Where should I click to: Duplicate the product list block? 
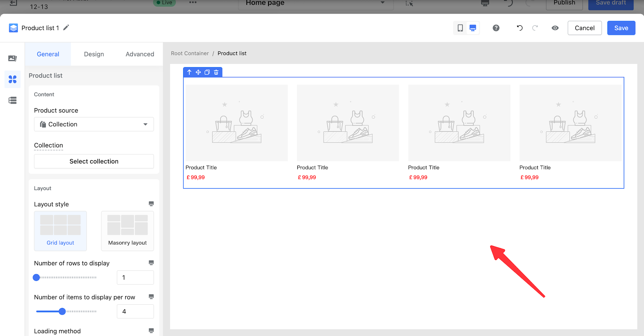point(207,72)
